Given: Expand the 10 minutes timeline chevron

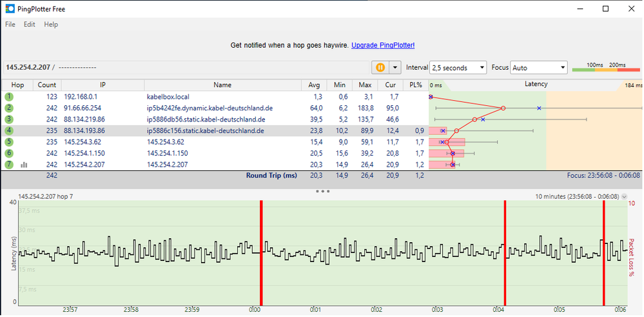Looking at the screenshot, I should click(624, 196).
